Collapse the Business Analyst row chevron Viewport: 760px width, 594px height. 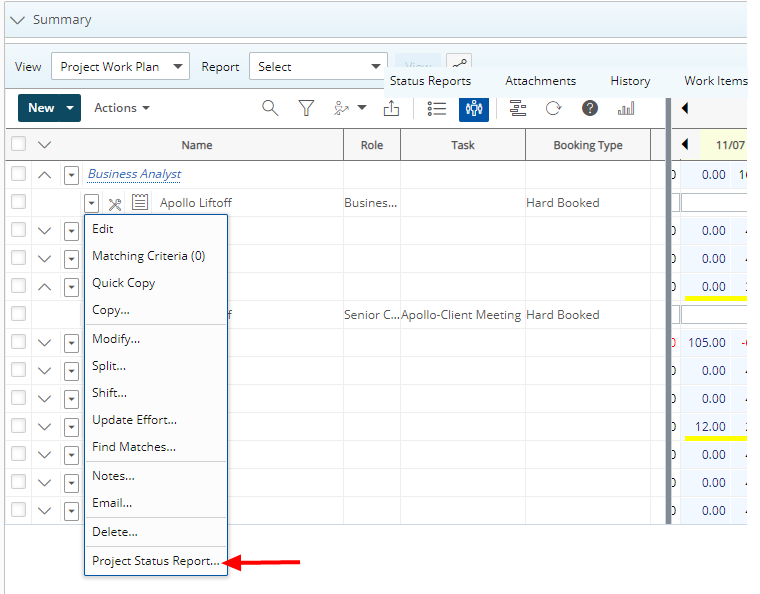coord(44,174)
